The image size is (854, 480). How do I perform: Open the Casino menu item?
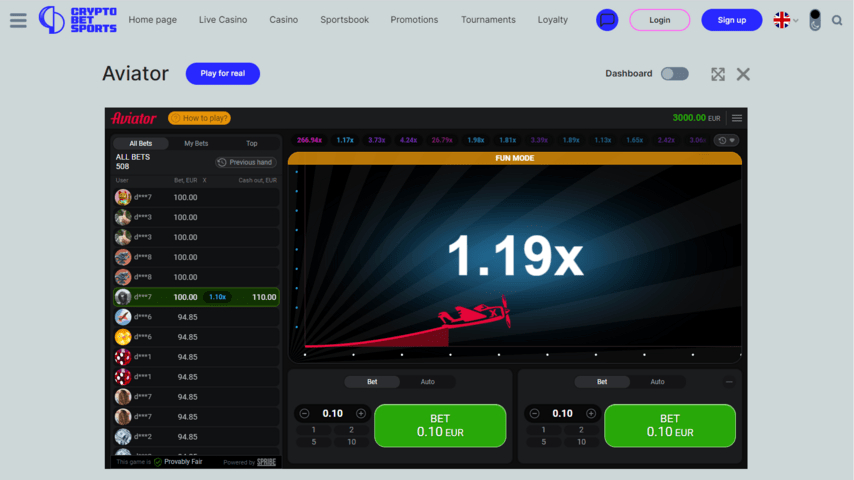[x=283, y=20]
